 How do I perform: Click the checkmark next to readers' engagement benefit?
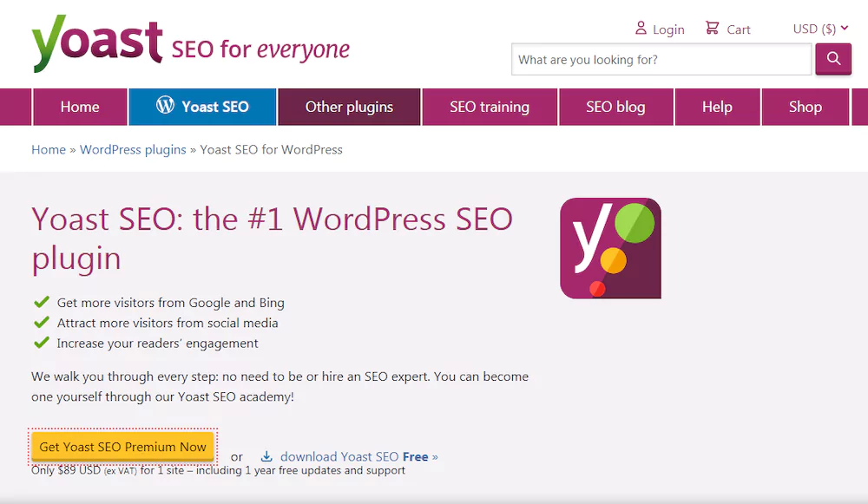click(41, 343)
